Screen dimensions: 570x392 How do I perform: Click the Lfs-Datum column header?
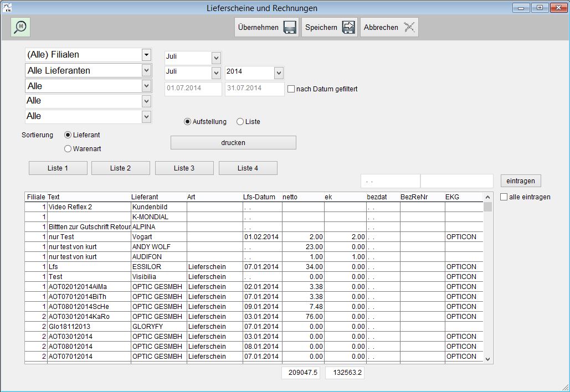coord(259,197)
